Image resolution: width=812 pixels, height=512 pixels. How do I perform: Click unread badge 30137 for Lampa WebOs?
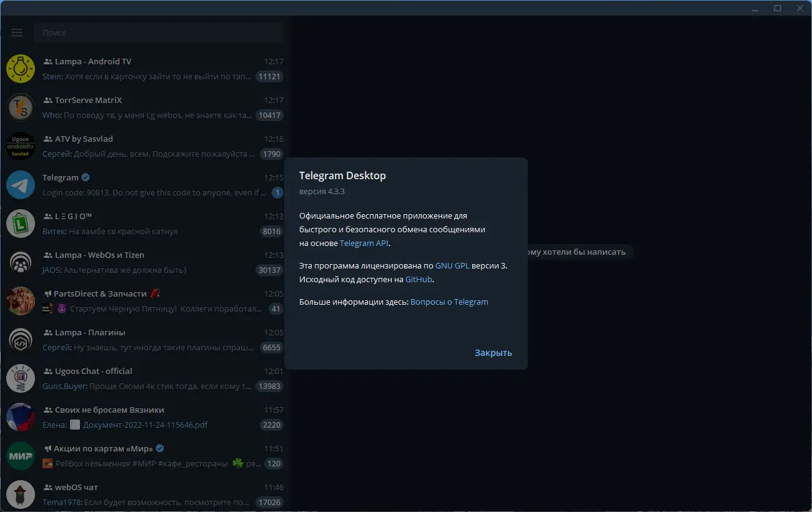coord(270,270)
